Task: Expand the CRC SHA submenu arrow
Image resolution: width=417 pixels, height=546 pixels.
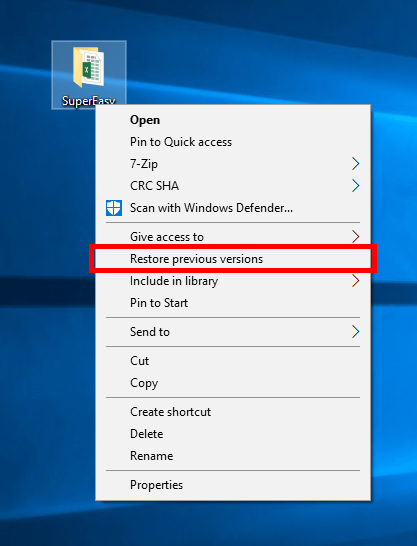Action: tap(355, 186)
